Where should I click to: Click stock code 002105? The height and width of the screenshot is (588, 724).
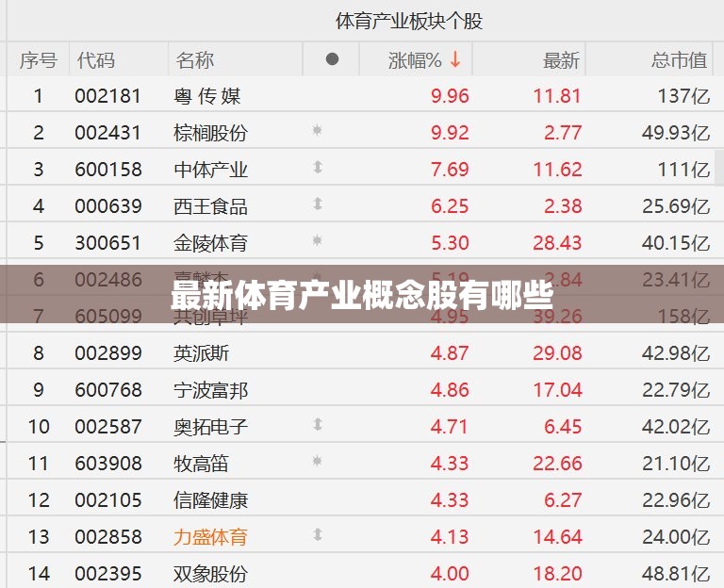pos(108,500)
